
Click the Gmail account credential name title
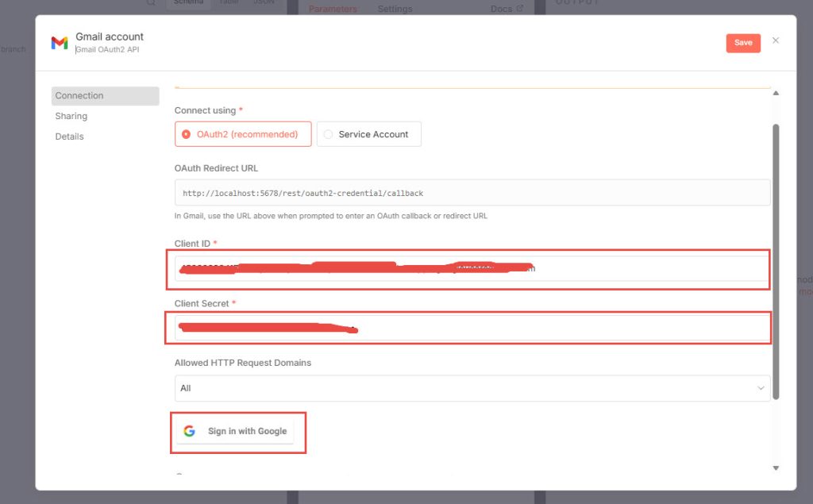110,37
